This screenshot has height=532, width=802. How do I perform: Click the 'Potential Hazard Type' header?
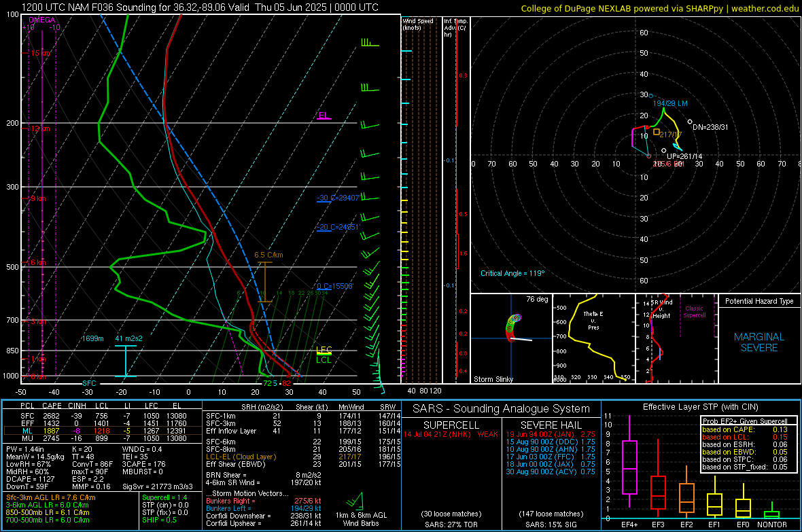tap(760, 301)
